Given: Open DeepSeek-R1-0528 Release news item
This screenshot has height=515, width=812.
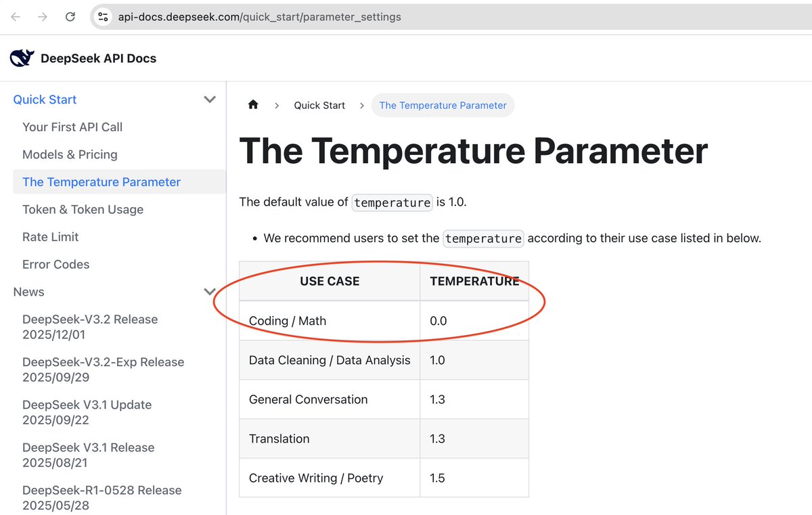Looking at the screenshot, I should 102,497.
